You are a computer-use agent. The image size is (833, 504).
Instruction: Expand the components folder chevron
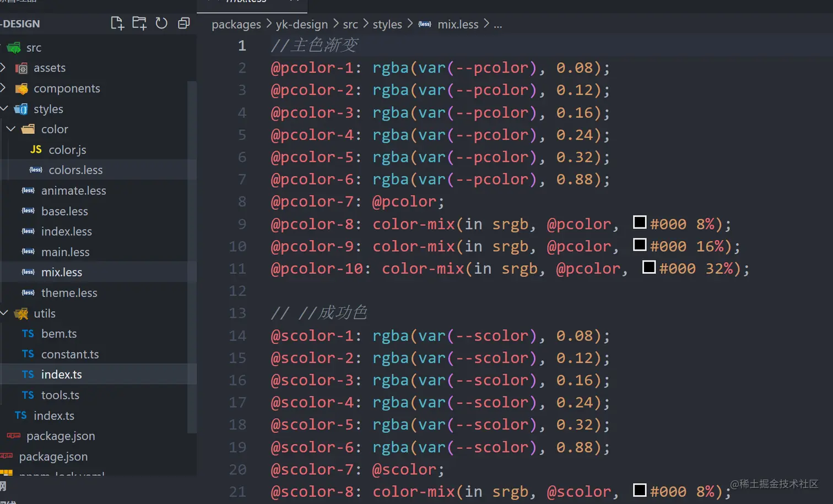(3, 88)
